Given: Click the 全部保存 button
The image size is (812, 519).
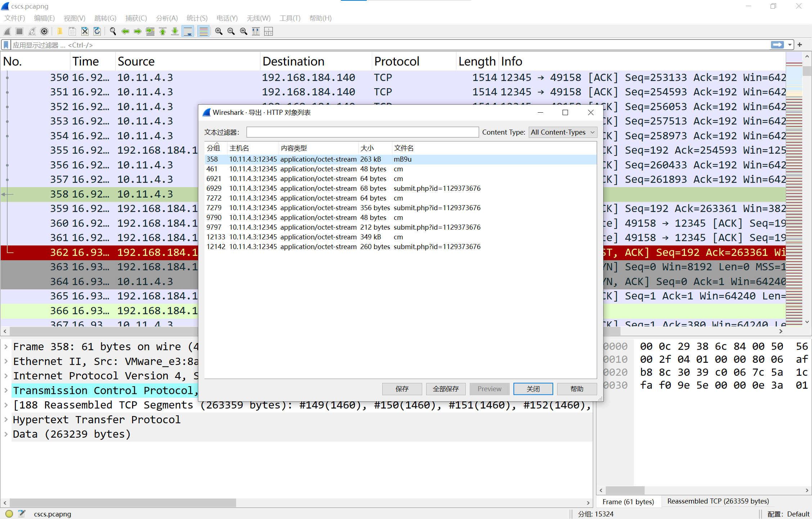Looking at the screenshot, I should click(446, 389).
